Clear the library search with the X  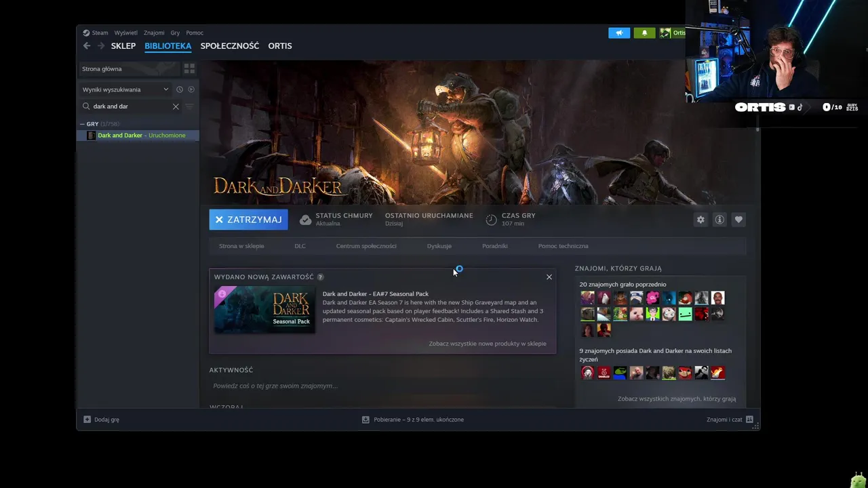pos(176,106)
